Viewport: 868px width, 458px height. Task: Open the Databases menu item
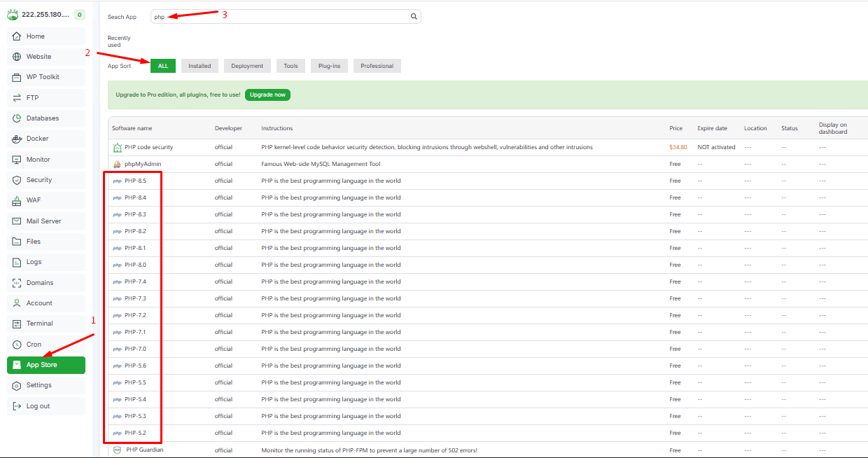tap(42, 118)
